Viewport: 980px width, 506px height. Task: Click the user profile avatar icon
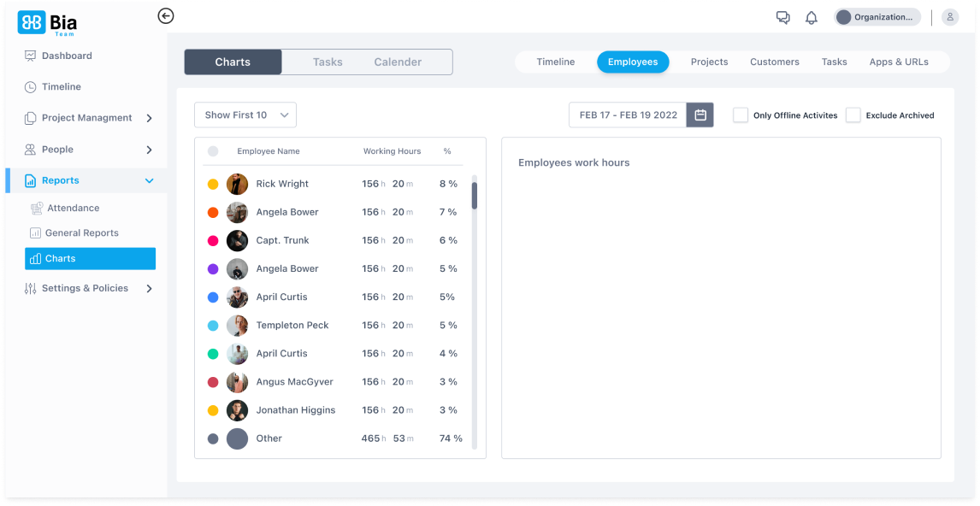(949, 17)
